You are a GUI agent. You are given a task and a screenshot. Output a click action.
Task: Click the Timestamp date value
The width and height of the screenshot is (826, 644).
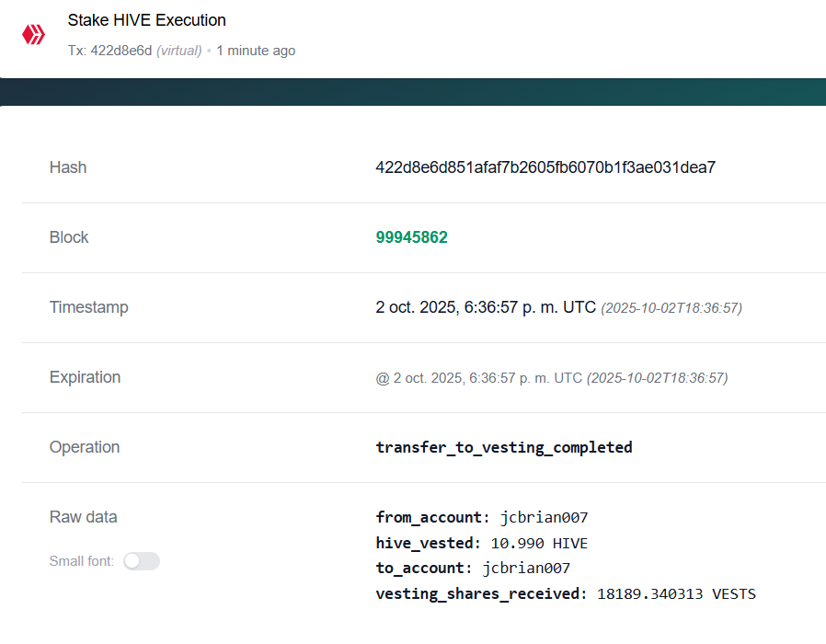tap(486, 307)
